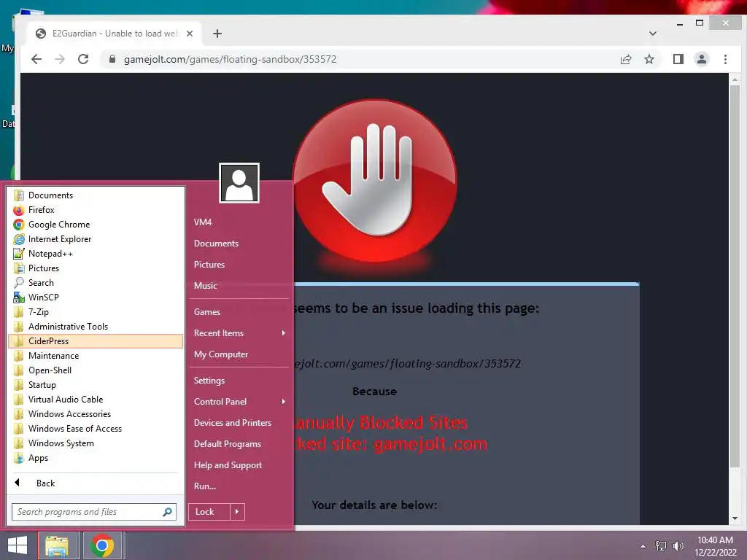Image resolution: width=747 pixels, height=560 pixels.
Task: Open Devices and Printers
Action: pos(239,423)
